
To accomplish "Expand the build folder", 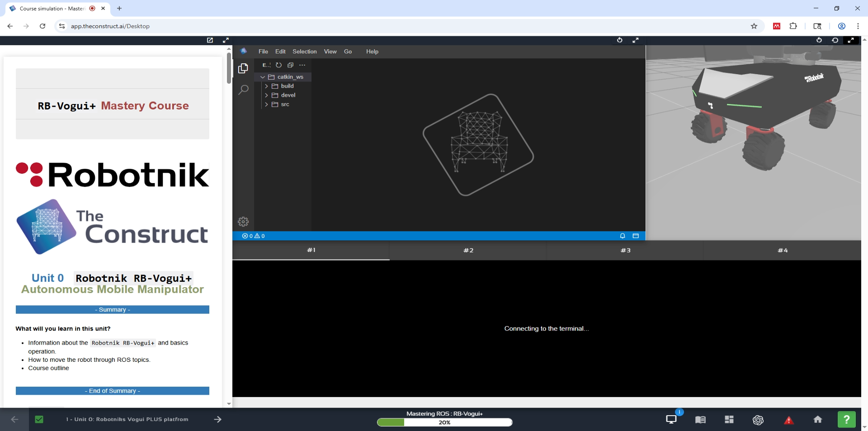I will pos(283,86).
